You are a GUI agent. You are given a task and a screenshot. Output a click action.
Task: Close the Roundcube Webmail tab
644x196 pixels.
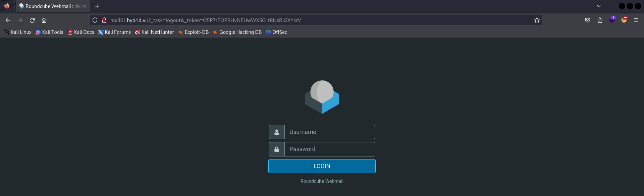(x=85, y=6)
